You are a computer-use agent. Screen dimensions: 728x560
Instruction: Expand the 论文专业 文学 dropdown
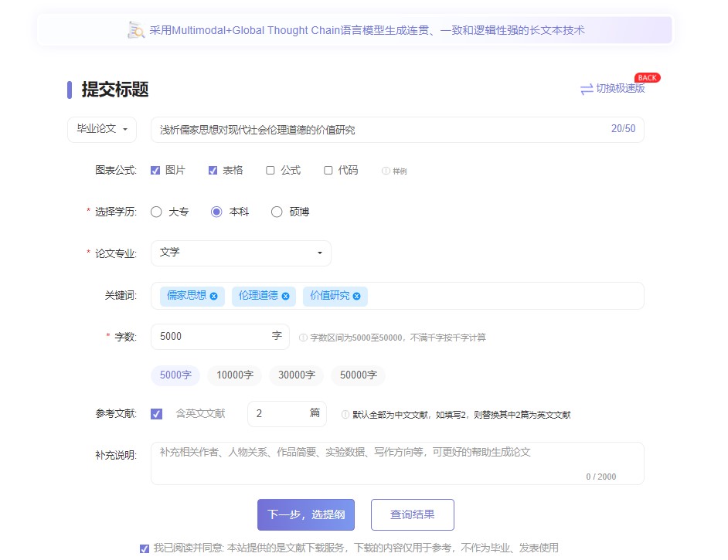coord(241,253)
